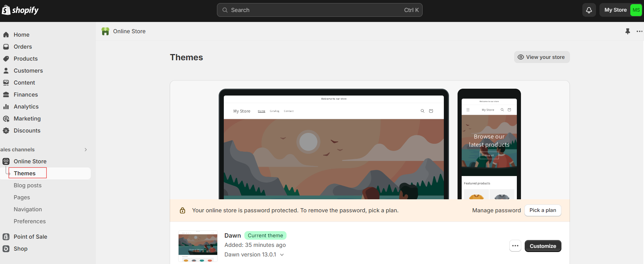Click the Home house icon in sidebar

click(6, 35)
